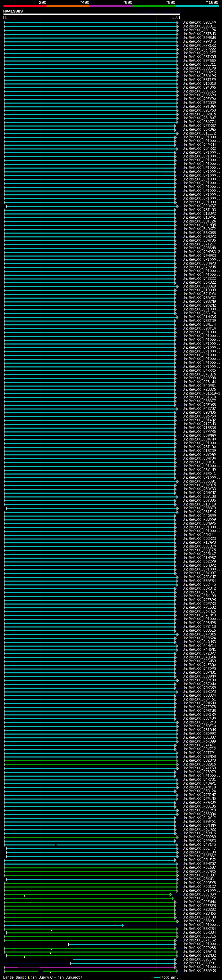
Task: Select hit UniRef100_Q9LP58
Action: 199,110
